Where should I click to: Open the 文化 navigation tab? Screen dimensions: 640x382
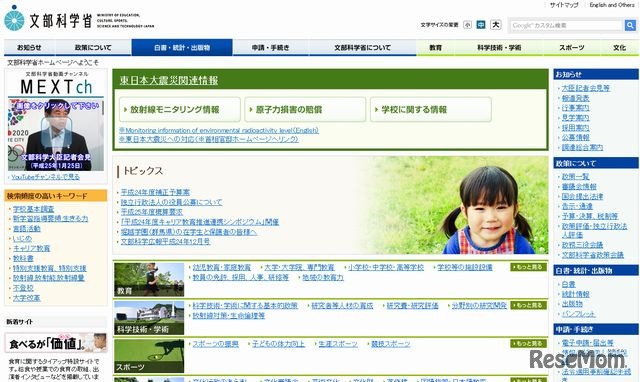[x=619, y=47]
